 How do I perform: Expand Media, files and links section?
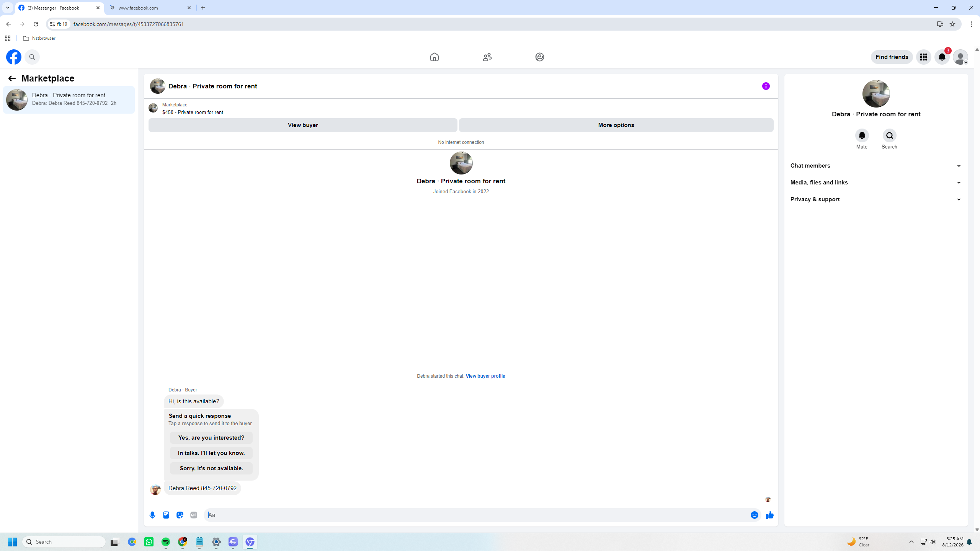click(876, 183)
